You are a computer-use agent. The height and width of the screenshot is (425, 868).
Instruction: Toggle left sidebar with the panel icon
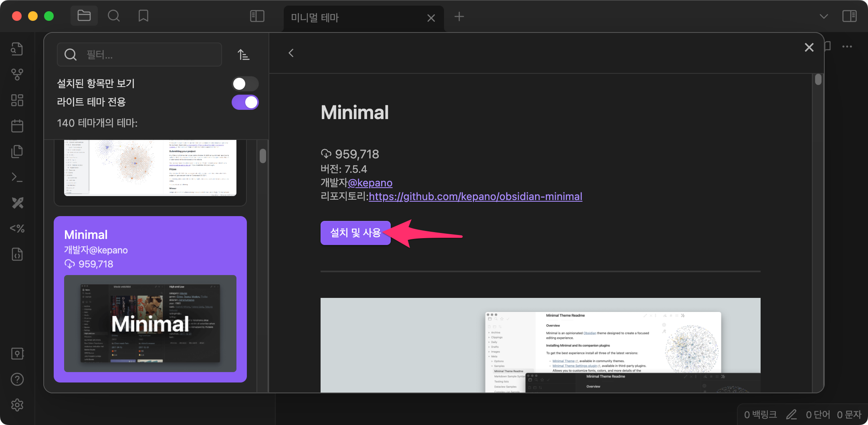[x=257, y=16]
